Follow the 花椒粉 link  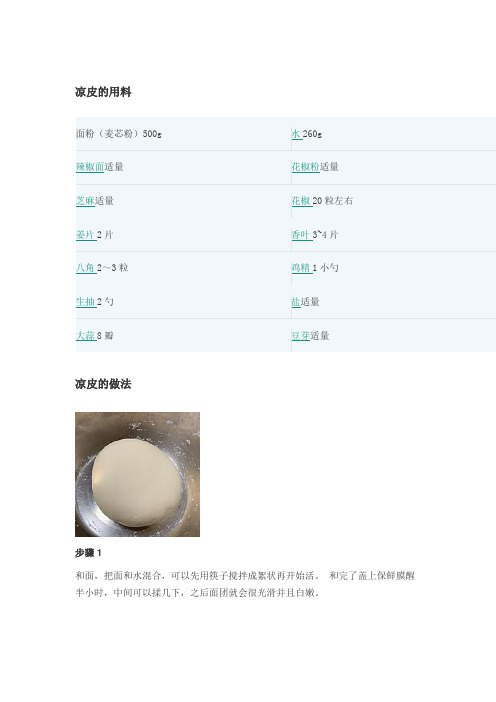(x=306, y=167)
